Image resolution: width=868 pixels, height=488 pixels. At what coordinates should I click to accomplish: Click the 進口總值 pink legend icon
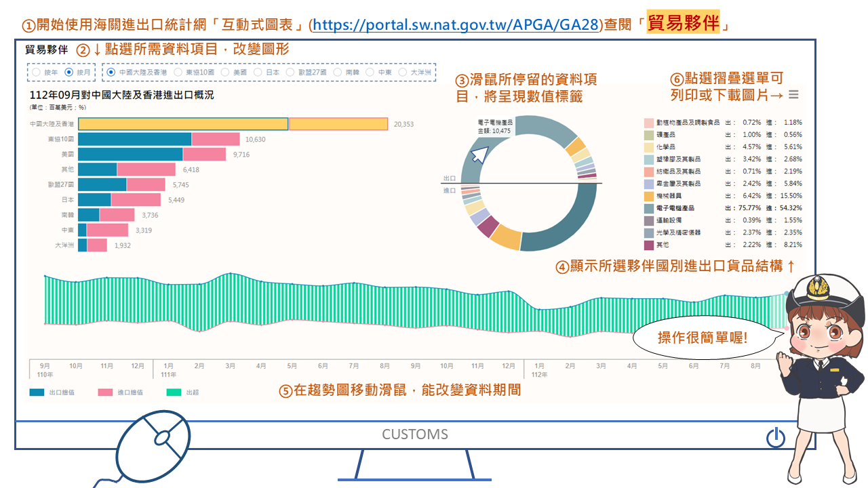click(105, 392)
